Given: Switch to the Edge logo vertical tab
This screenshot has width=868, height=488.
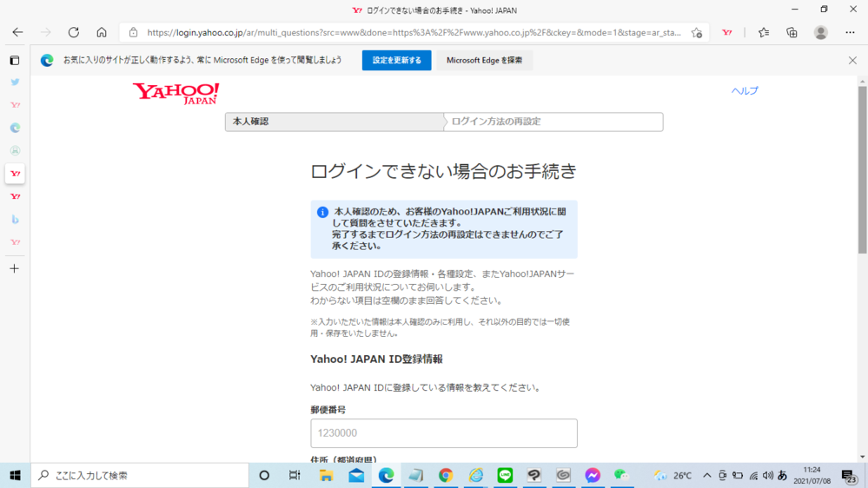Looking at the screenshot, I should 15,128.
